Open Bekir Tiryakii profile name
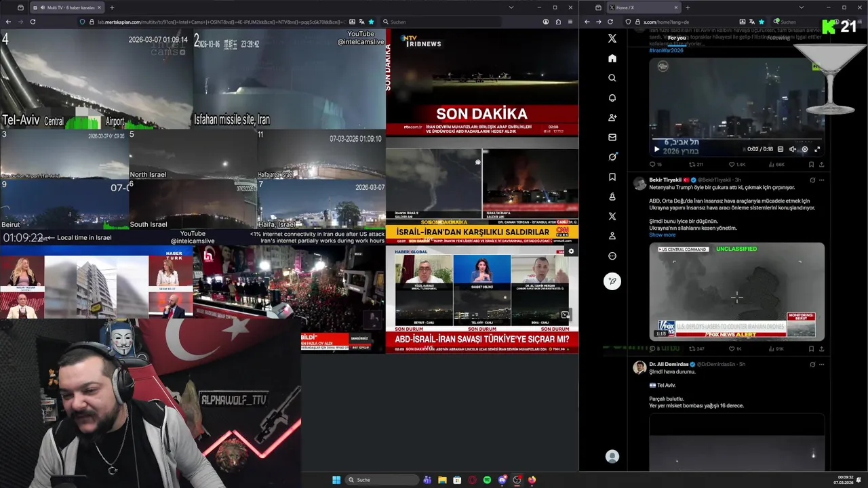Image resolution: width=868 pixels, height=488 pixels. tap(665, 180)
